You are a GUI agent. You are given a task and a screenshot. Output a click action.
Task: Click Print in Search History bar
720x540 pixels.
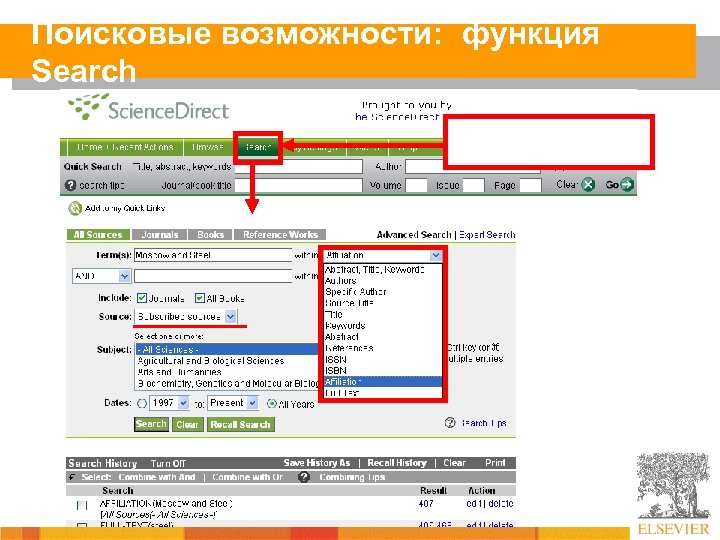pos(495,463)
